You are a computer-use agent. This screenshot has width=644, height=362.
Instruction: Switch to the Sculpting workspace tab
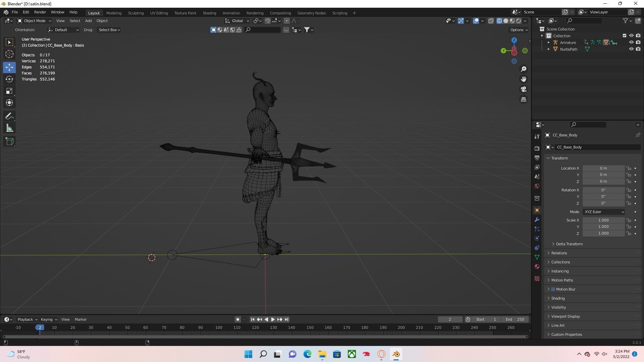pyautogui.click(x=136, y=13)
